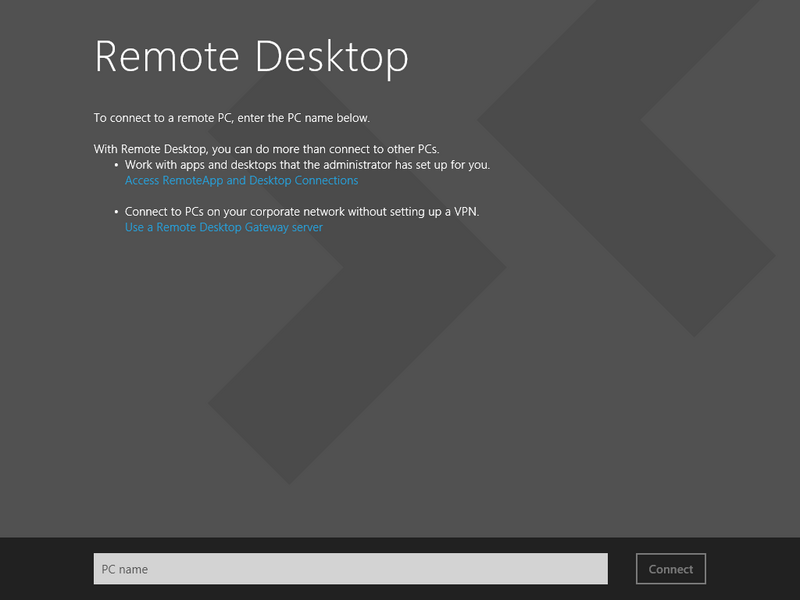Click 'Connect to PCs on your corporate network' text
This screenshot has width=800, height=600.
(302, 212)
